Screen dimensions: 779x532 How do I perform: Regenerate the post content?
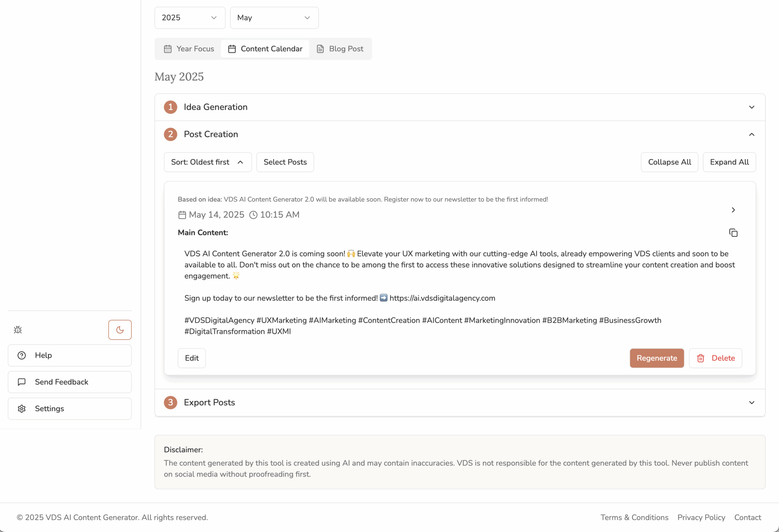[x=657, y=358]
